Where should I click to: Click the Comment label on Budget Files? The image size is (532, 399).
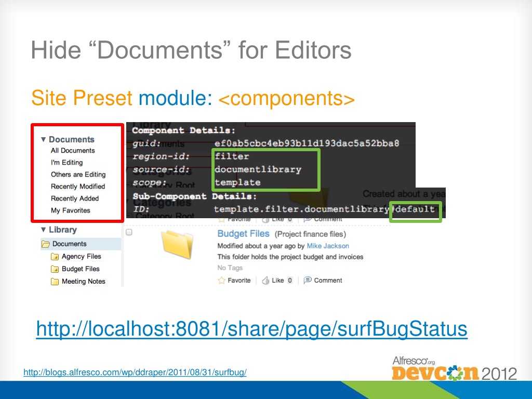click(x=328, y=280)
